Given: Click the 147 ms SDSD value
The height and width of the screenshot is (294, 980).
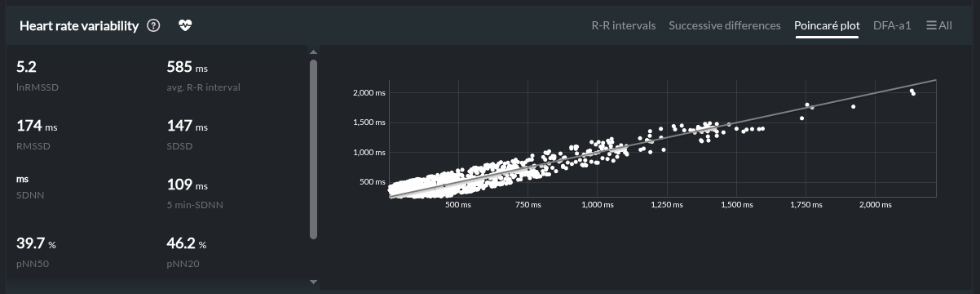Looking at the screenshot, I should (x=187, y=126).
